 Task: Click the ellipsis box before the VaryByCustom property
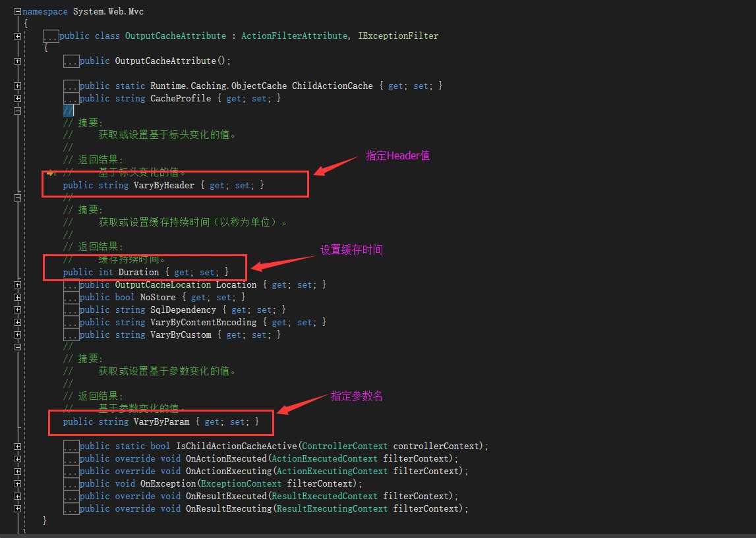(x=71, y=335)
